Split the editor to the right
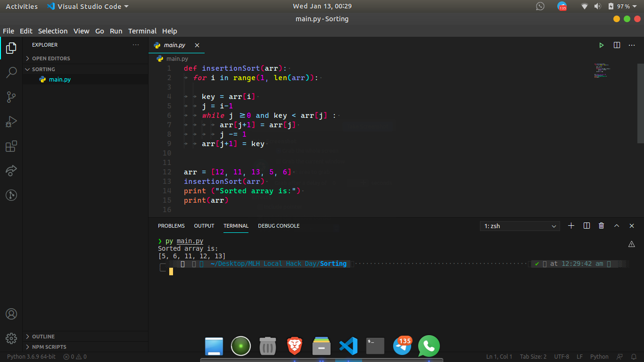 tap(617, 45)
